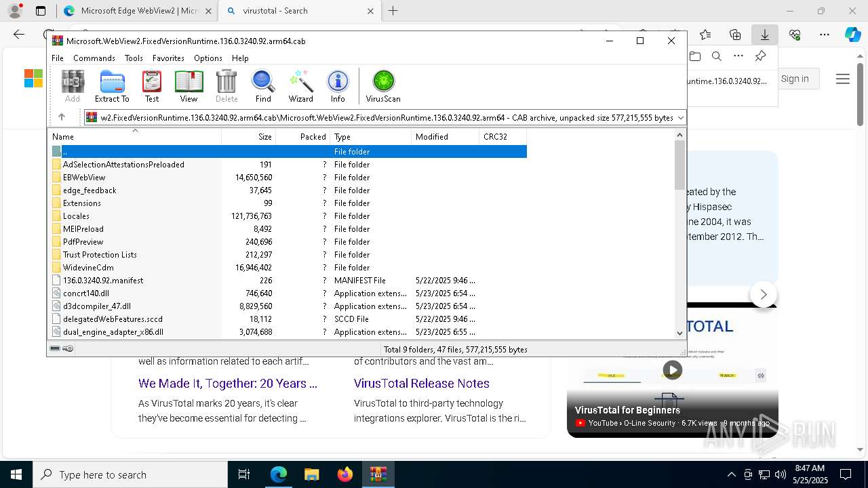The height and width of the screenshot is (488, 868).
Task: Open the Options menu
Action: pyautogui.click(x=208, y=58)
